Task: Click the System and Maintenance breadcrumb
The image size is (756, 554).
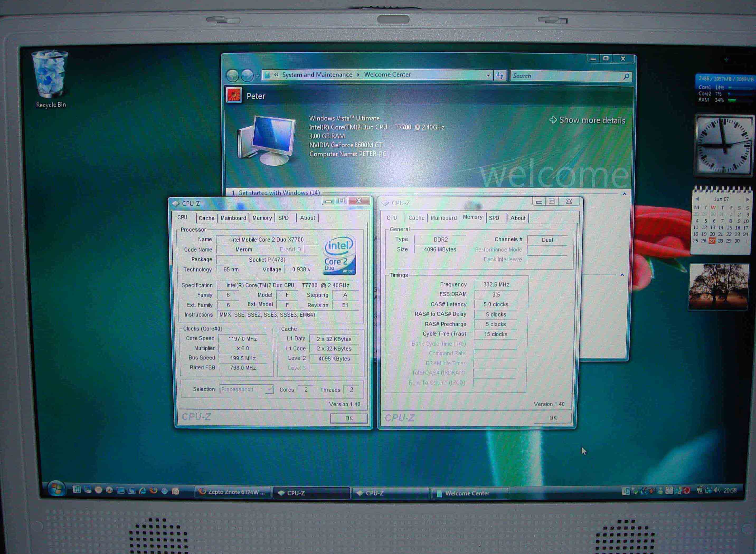Action: (317, 75)
